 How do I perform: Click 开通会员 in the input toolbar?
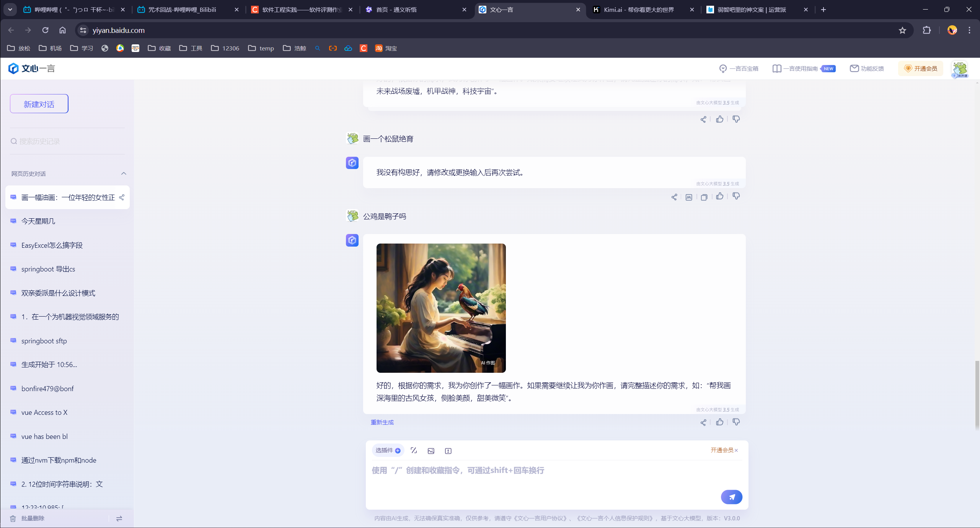pyautogui.click(x=722, y=450)
